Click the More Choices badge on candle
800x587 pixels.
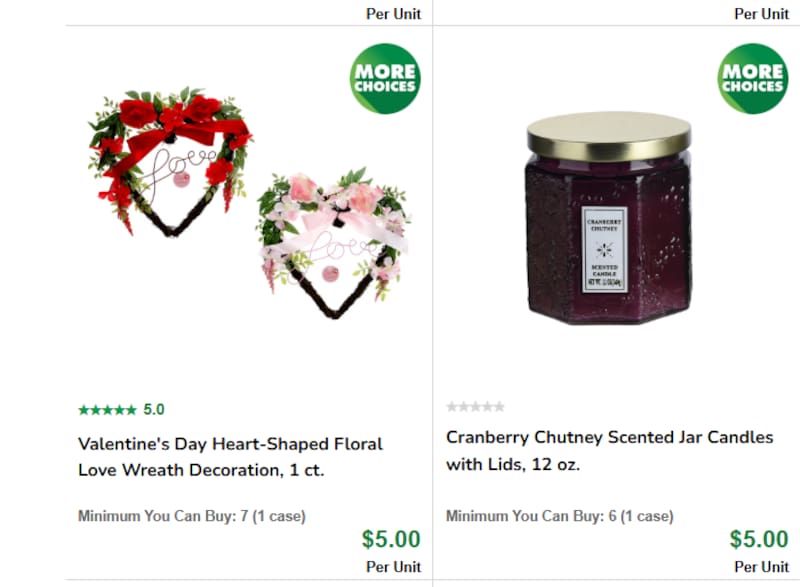click(752, 79)
